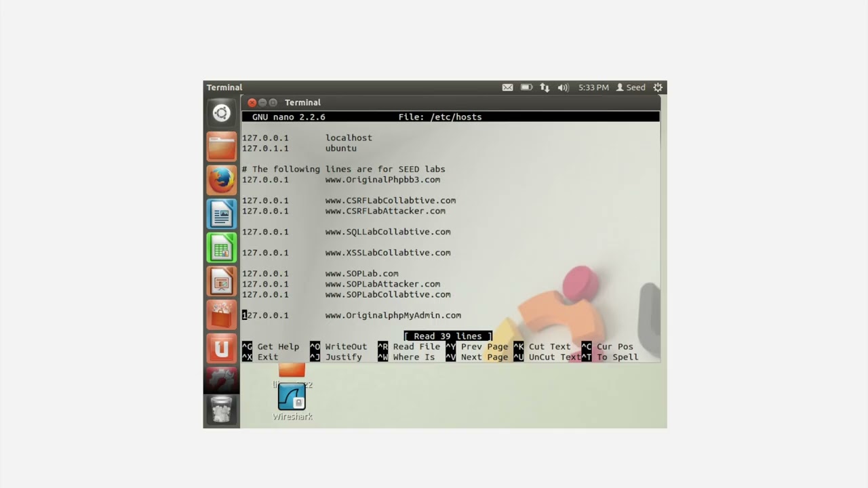This screenshot has width=868, height=488.
Task: Open Ubuntu Software Center launcher icon
Action: (221, 315)
